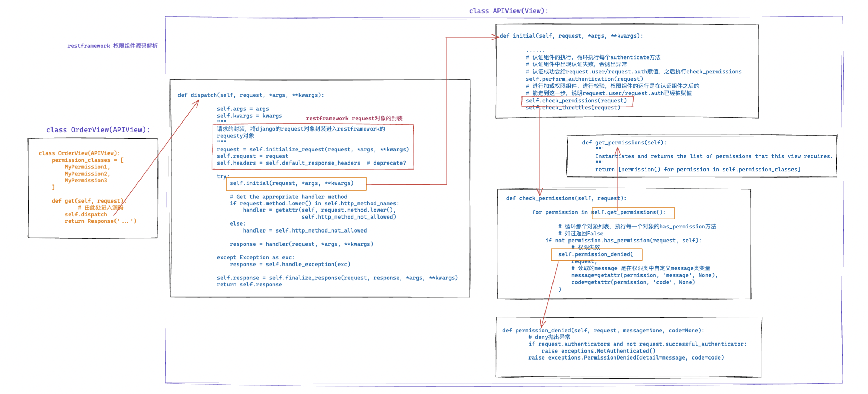Click the 'def permission_denied(self, request...' definition

603,330
